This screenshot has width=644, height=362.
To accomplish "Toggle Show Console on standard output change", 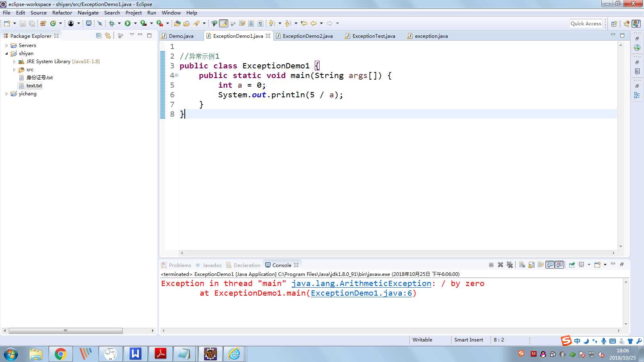I will pos(550,265).
